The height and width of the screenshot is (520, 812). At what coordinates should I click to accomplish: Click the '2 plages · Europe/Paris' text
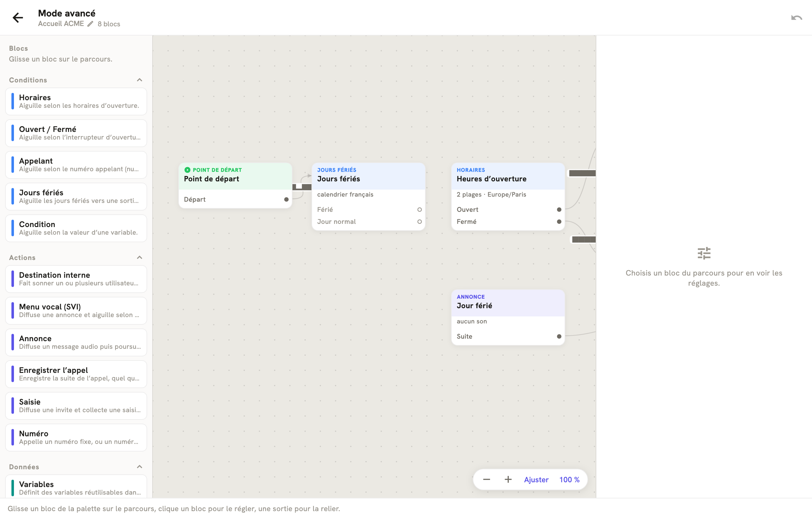coord(491,194)
